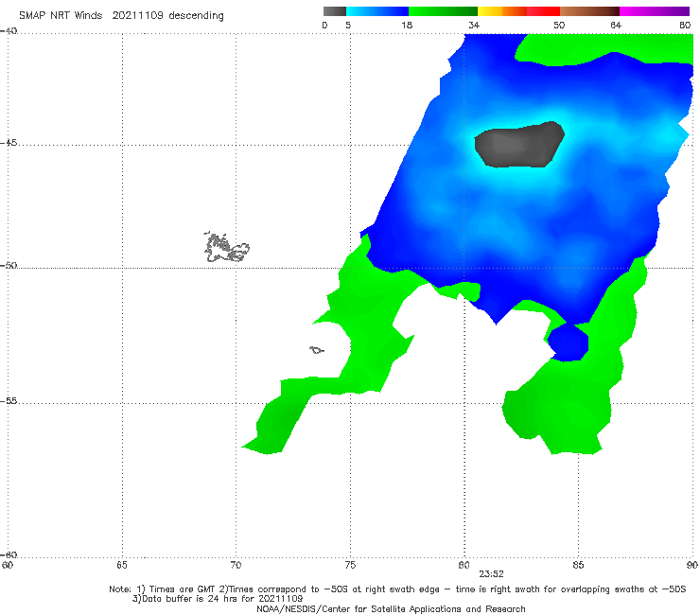This screenshot has width=700, height=615.
Task: Select the brown 50-64 color bar segment
Action: click(x=589, y=11)
